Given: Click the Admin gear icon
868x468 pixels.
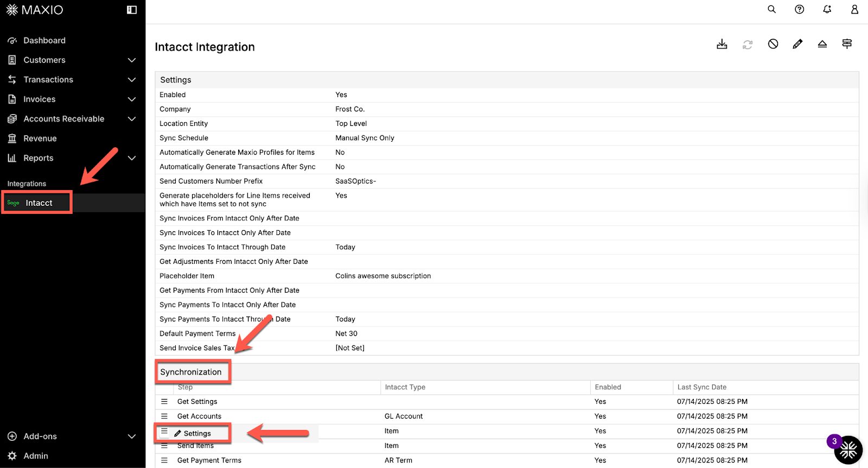Looking at the screenshot, I should pyautogui.click(x=12, y=456).
